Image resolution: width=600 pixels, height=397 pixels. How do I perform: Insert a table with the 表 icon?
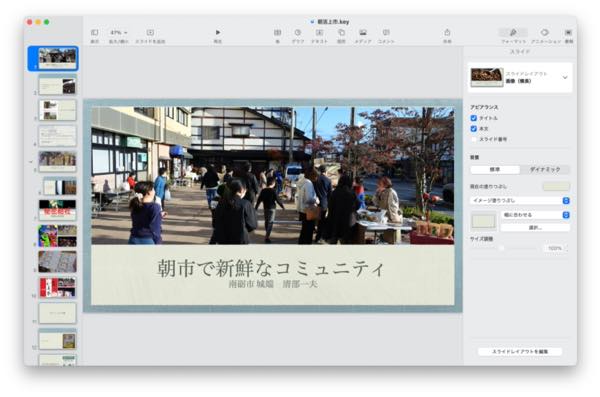click(x=277, y=33)
